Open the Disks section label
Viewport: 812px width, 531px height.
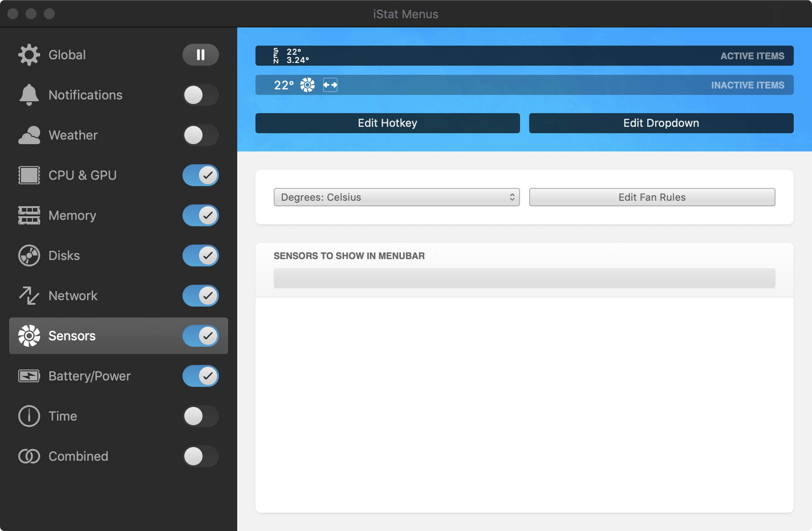pyautogui.click(x=64, y=255)
